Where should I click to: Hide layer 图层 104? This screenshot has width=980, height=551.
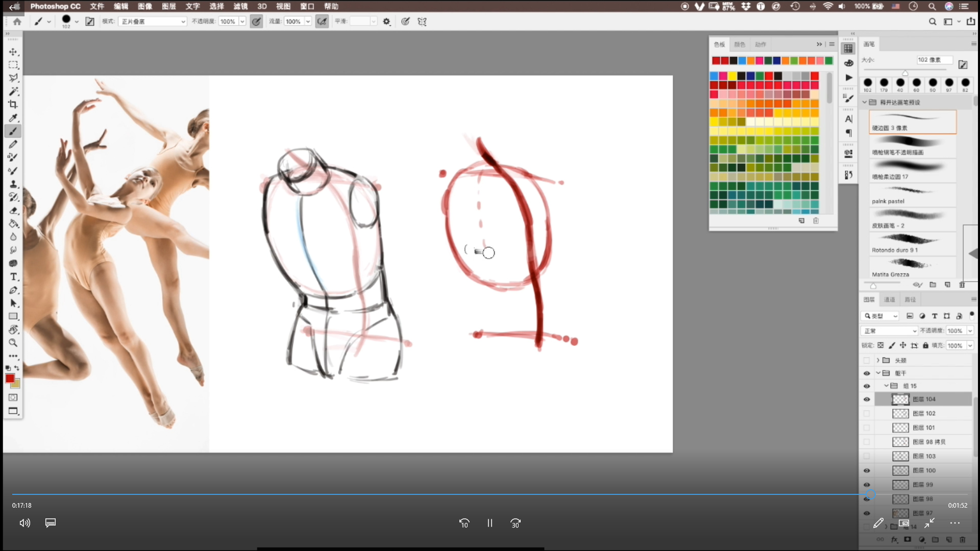(x=867, y=399)
